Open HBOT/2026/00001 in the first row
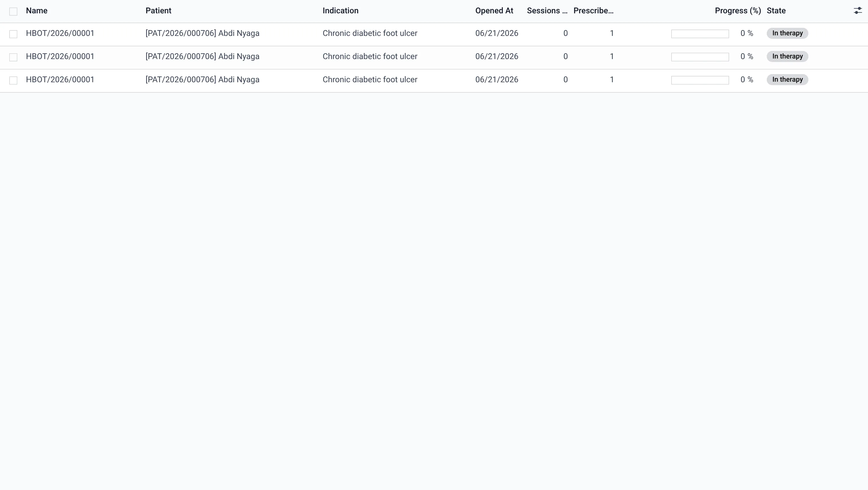Image resolution: width=868 pixels, height=490 pixels. pyautogui.click(x=60, y=33)
